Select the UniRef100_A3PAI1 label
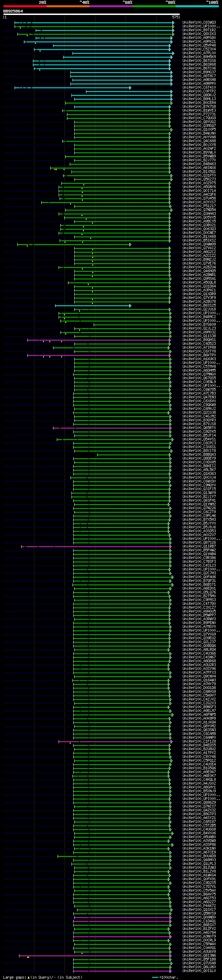The image size is (222, 980). point(199,290)
